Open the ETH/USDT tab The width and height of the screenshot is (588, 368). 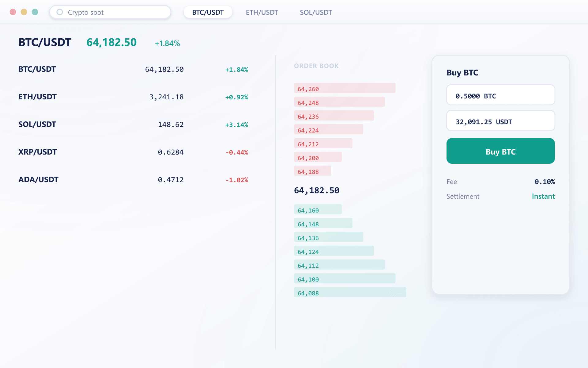pos(262,12)
